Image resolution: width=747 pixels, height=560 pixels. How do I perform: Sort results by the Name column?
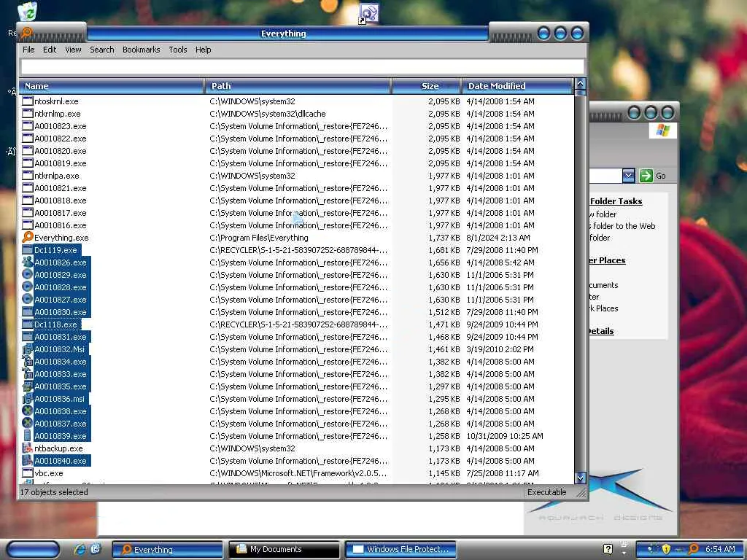coord(112,86)
